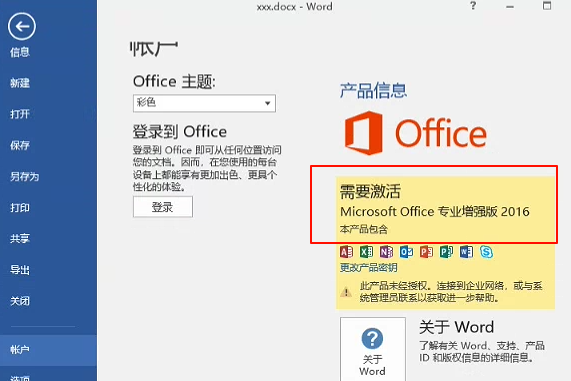Click the 登录 button
Screen dimensions: 571x381
click(x=163, y=207)
